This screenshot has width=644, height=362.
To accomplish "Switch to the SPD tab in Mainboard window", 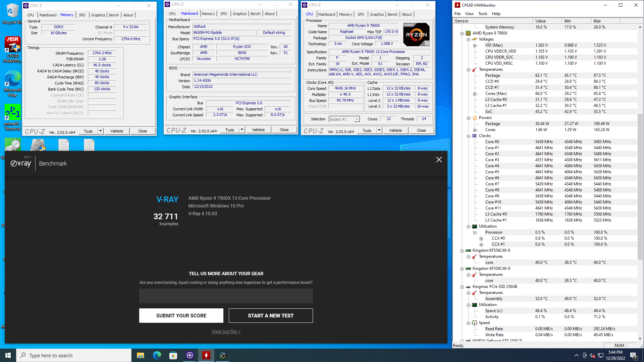I will pyautogui.click(x=223, y=14).
